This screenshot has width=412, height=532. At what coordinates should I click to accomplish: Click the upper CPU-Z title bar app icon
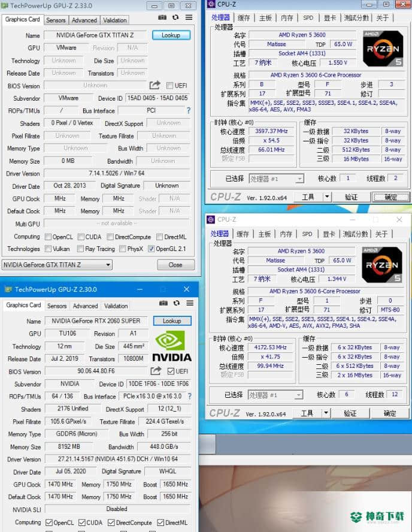click(211, 4)
